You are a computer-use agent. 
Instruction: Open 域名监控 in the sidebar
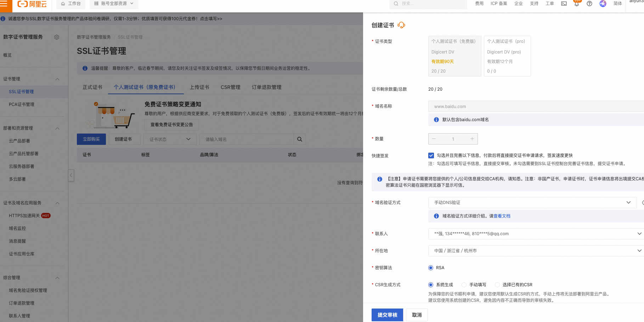[17, 228]
